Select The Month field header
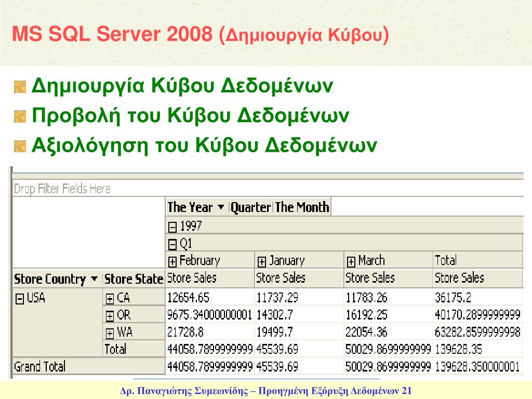The height and width of the screenshot is (399, 532). click(302, 207)
